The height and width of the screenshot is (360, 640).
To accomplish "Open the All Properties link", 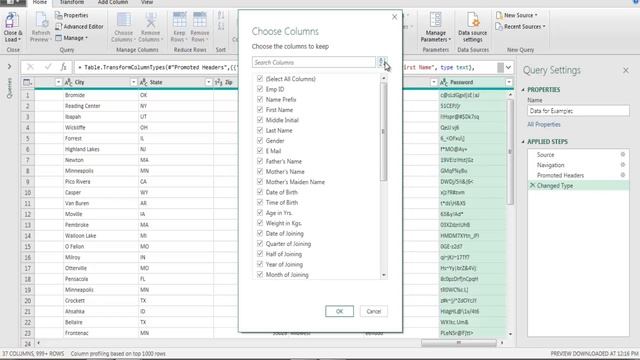I will 544,124.
